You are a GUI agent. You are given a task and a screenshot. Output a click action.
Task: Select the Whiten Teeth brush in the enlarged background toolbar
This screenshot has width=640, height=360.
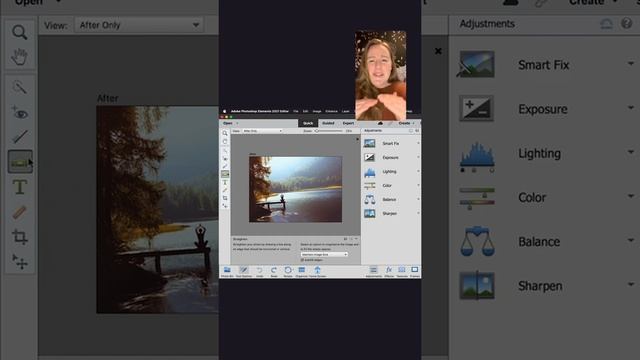20,136
